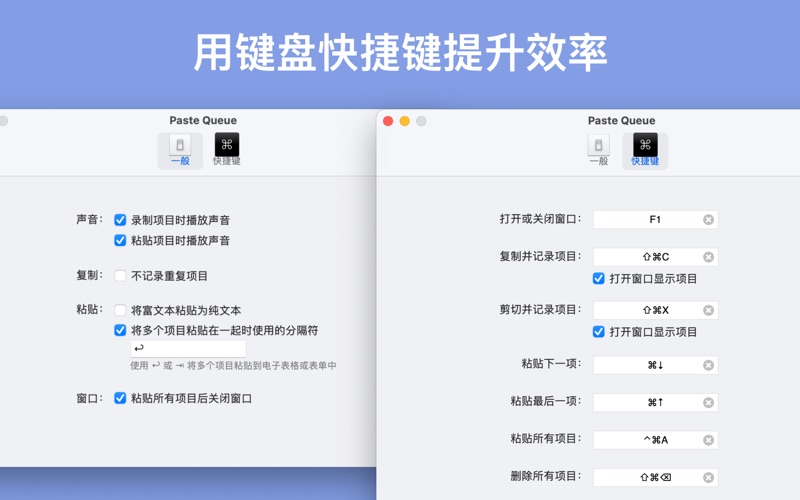Open 快捷键 tab in left Paste Queue window

[227, 151]
